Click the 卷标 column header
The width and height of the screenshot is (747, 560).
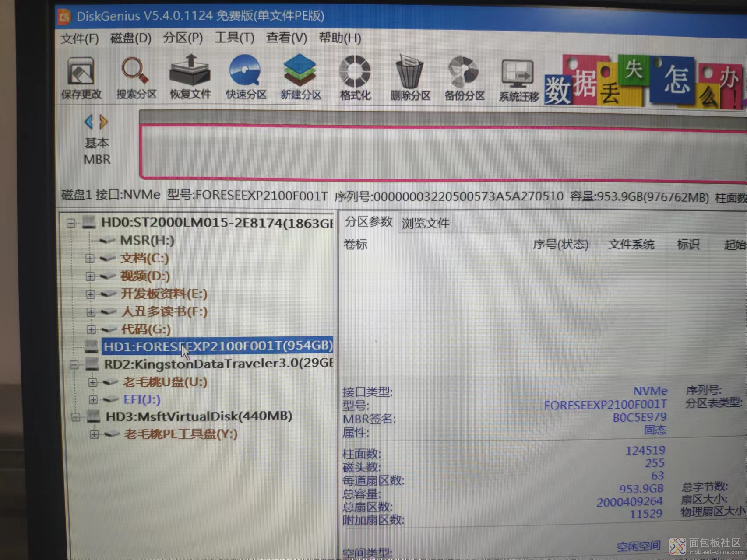tap(355, 245)
